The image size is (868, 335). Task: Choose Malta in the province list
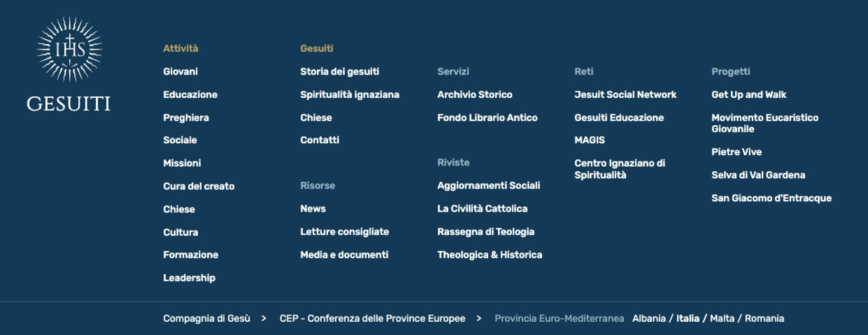[722, 318]
